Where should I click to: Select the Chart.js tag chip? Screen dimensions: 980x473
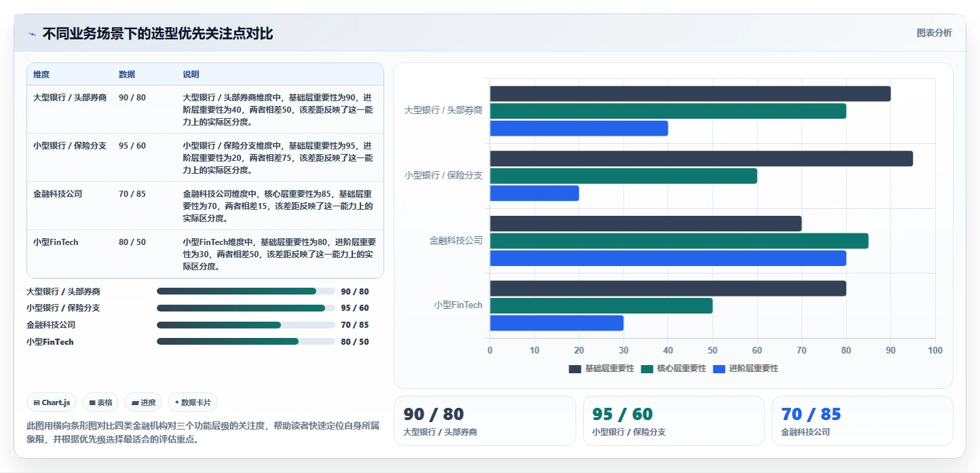pyautogui.click(x=52, y=402)
